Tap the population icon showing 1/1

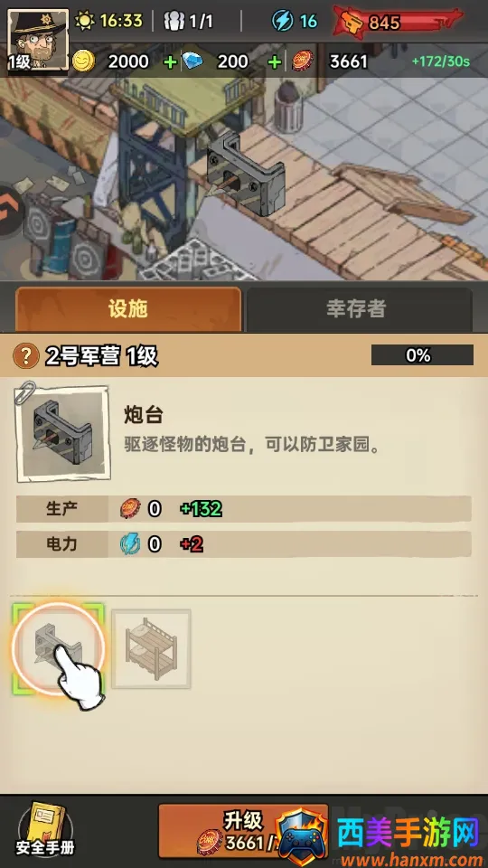(174, 21)
